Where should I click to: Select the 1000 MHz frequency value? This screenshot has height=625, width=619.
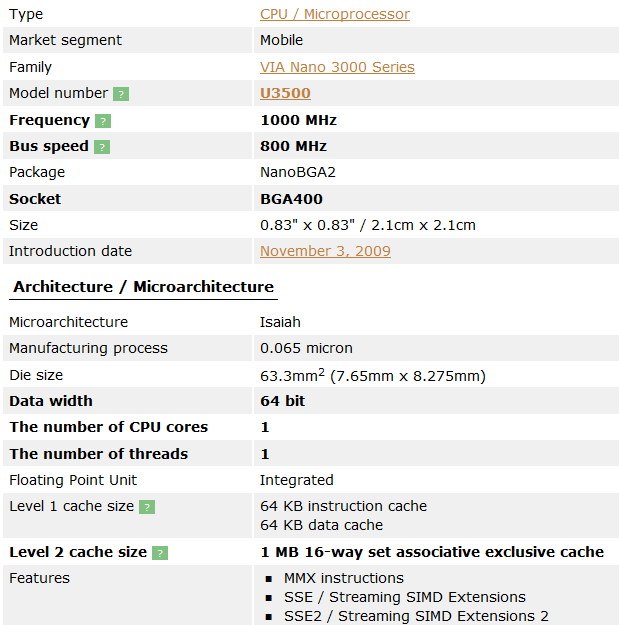[298, 120]
